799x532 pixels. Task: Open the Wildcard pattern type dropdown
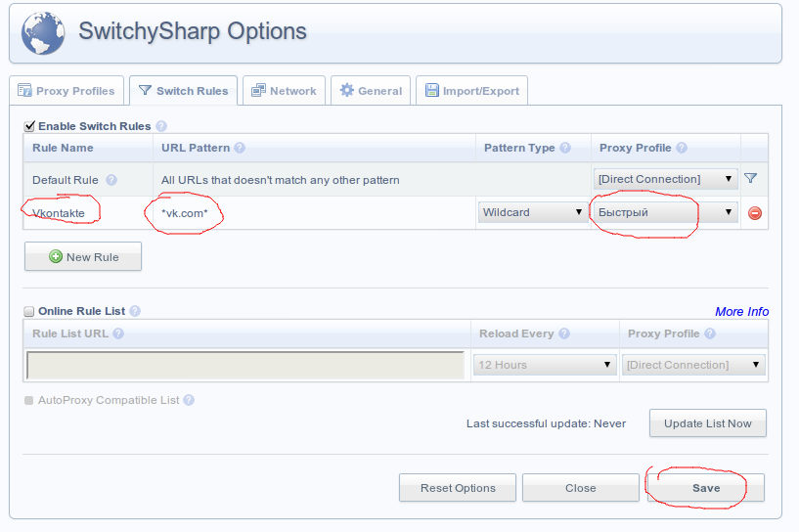(x=533, y=212)
